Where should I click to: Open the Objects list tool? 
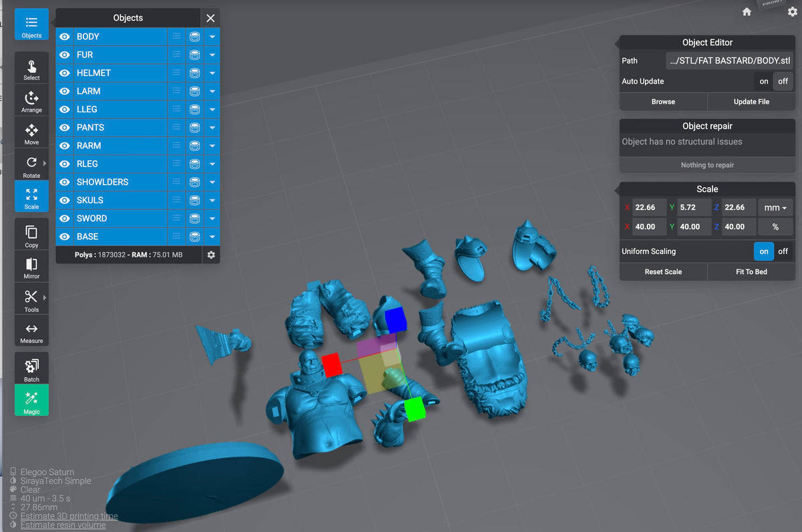click(31, 25)
